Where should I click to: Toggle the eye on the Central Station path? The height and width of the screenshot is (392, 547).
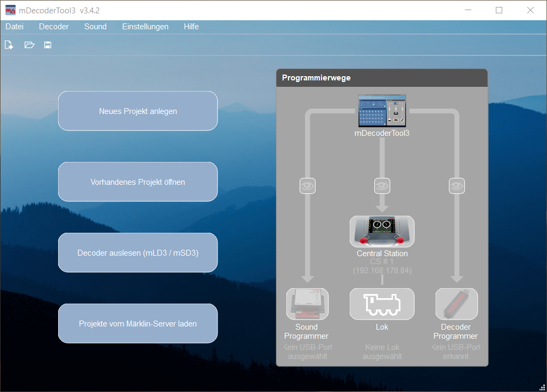382,186
